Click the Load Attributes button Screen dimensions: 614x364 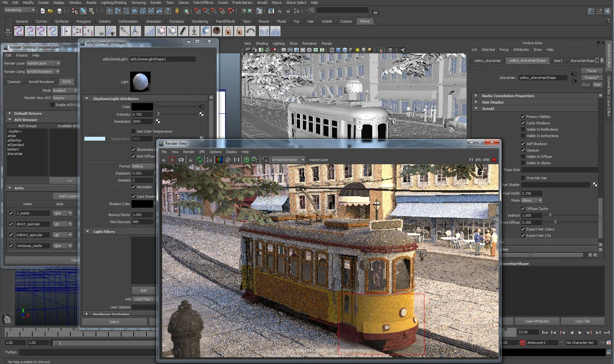[x=537, y=321]
